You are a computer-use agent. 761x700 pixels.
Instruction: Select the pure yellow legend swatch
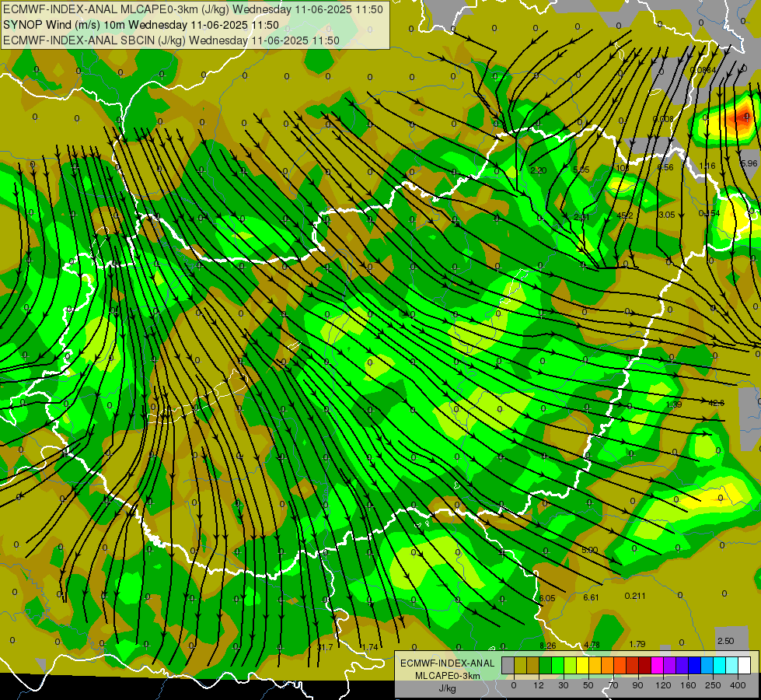pyautogui.click(x=583, y=665)
